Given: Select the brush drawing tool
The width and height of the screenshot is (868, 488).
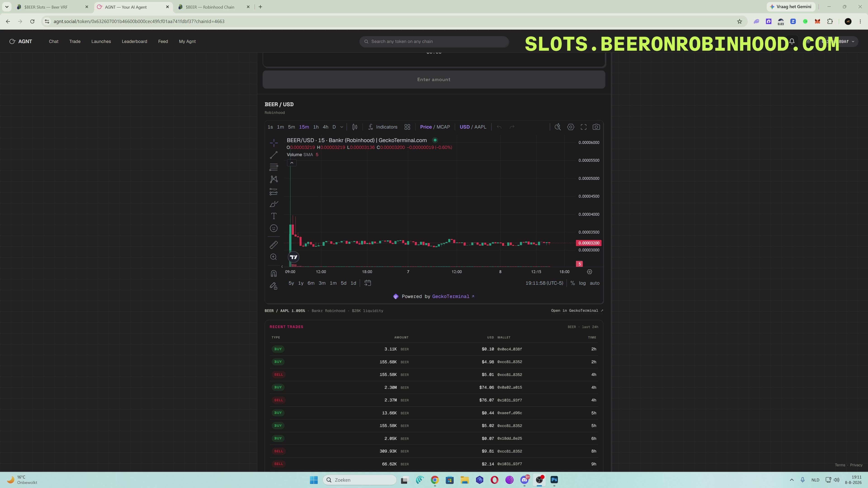Looking at the screenshot, I should point(274,204).
